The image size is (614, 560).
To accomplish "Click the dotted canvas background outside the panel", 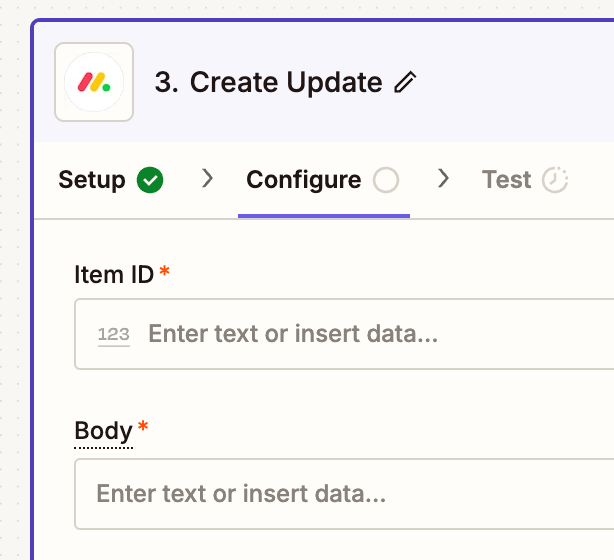I will [14, 274].
